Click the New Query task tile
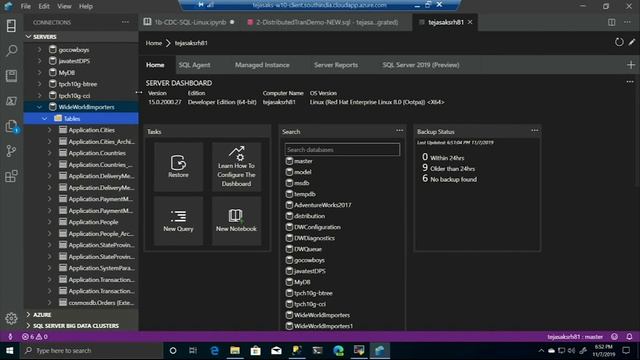 [178, 221]
